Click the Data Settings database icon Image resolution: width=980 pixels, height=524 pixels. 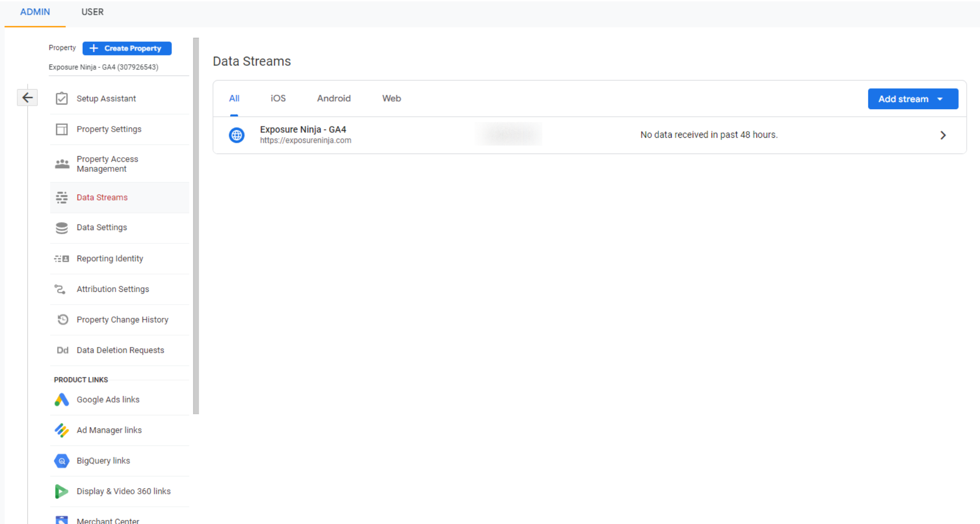tap(62, 228)
